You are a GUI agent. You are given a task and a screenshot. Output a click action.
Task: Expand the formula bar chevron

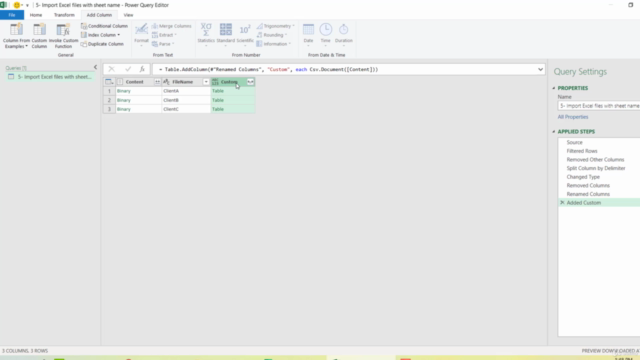(x=540, y=69)
